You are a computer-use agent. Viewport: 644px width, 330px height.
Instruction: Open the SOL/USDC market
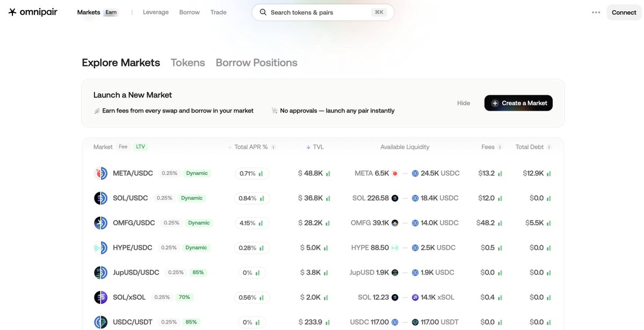(130, 198)
